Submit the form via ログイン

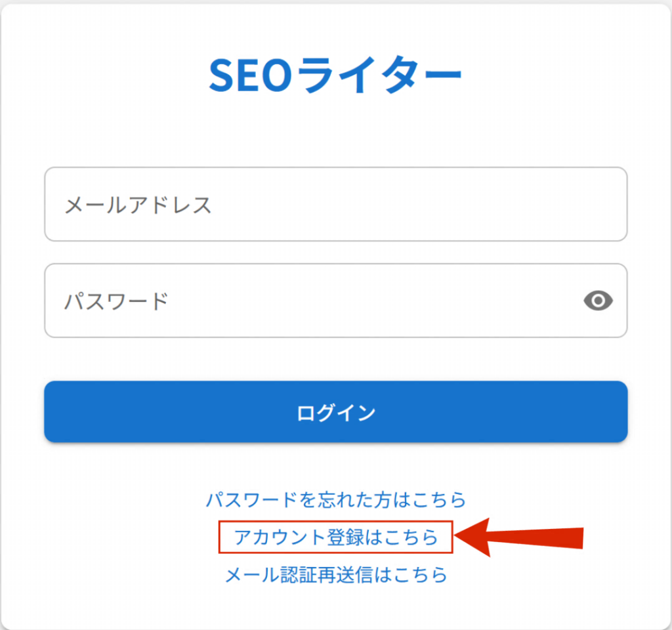[336, 411]
